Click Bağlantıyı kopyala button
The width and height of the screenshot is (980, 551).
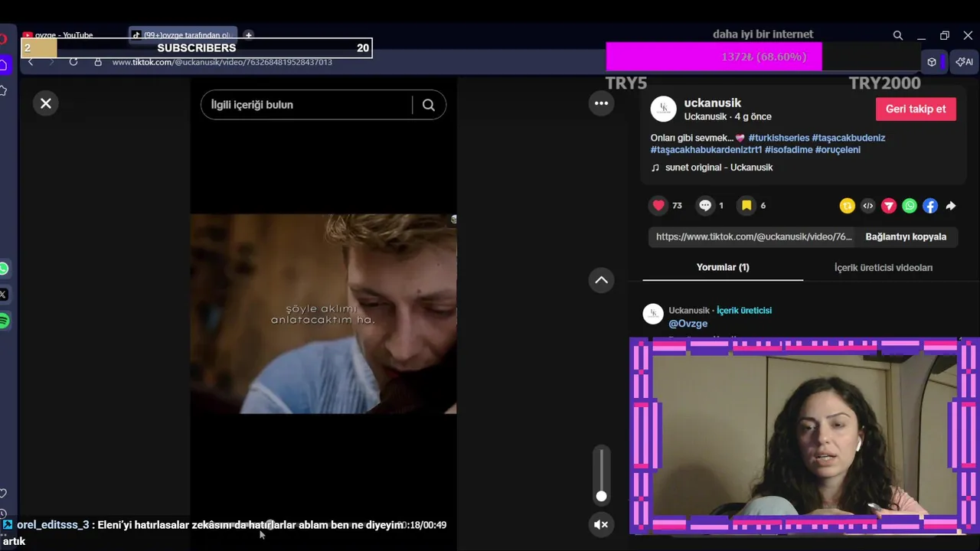[906, 236]
